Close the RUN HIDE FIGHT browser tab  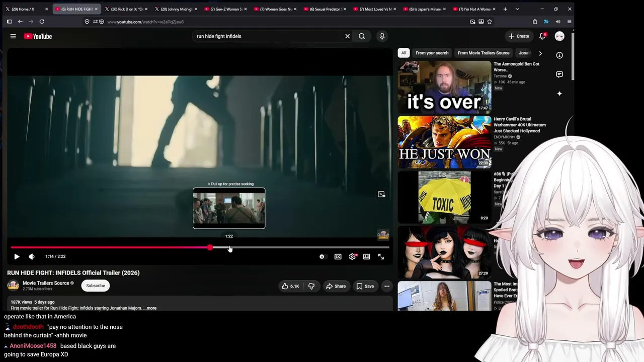tap(96, 9)
